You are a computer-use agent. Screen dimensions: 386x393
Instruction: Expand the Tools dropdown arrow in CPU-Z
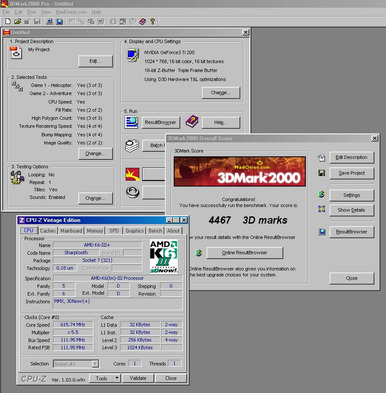click(x=117, y=378)
